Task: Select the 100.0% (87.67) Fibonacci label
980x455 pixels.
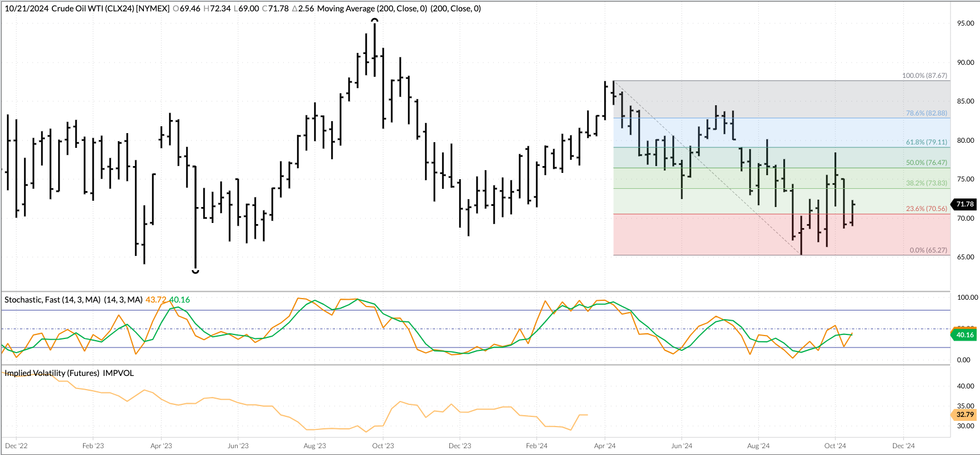Action: [924, 76]
